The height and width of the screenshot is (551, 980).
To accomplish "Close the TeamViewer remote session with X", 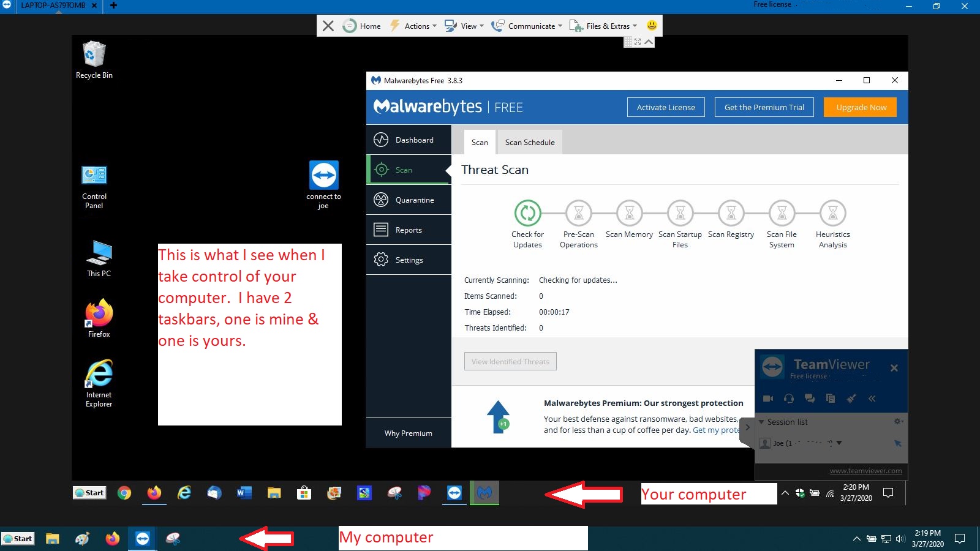I will pyautogui.click(x=328, y=26).
